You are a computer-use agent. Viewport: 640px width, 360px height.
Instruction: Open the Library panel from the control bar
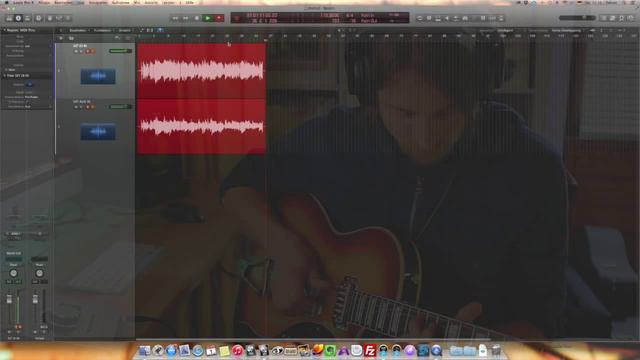[9, 18]
